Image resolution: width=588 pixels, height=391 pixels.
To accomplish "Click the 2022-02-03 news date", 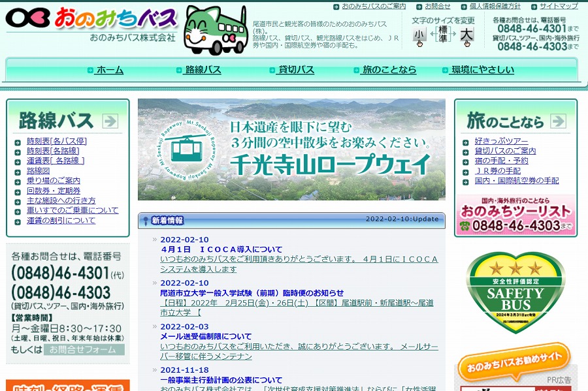I will click(x=184, y=326).
